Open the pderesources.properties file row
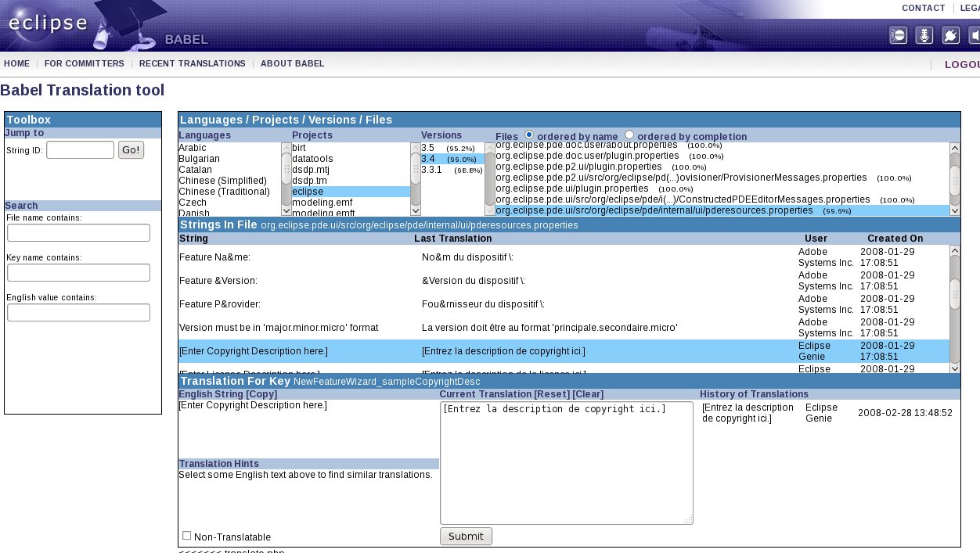The height and width of the screenshot is (553, 980). [x=722, y=210]
